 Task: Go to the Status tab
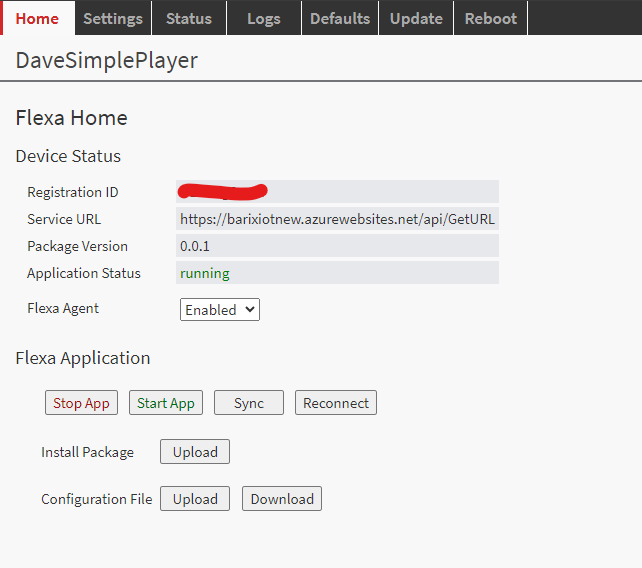click(x=189, y=18)
